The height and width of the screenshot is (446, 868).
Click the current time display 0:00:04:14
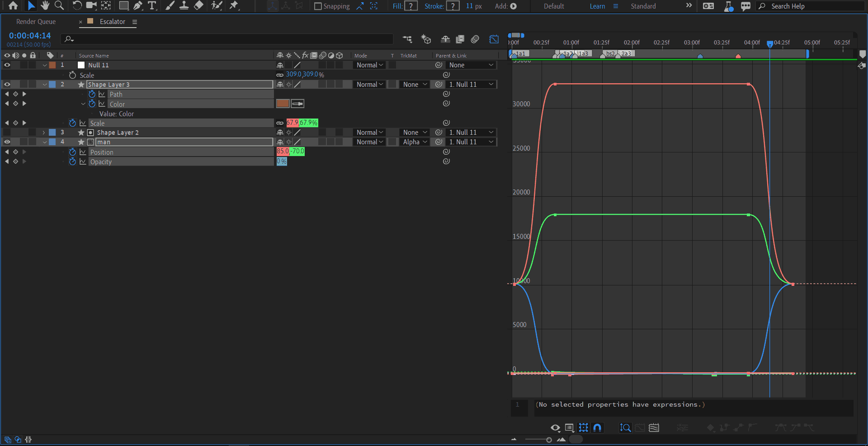(30, 36)
